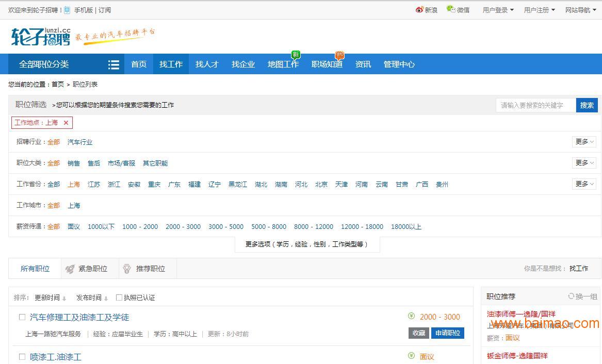Click the 订阅 link
This screenshot has width=602, height=364.
(104, 10)
